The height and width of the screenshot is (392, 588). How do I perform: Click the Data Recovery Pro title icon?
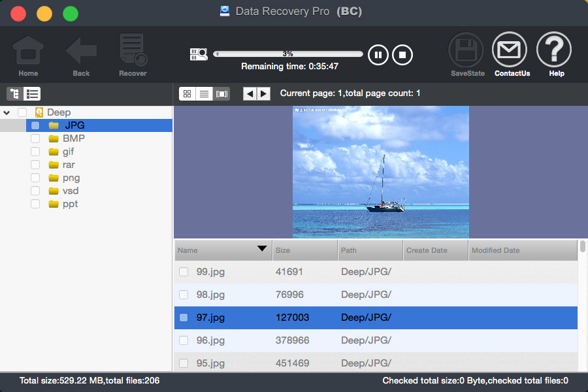(225, 11)
